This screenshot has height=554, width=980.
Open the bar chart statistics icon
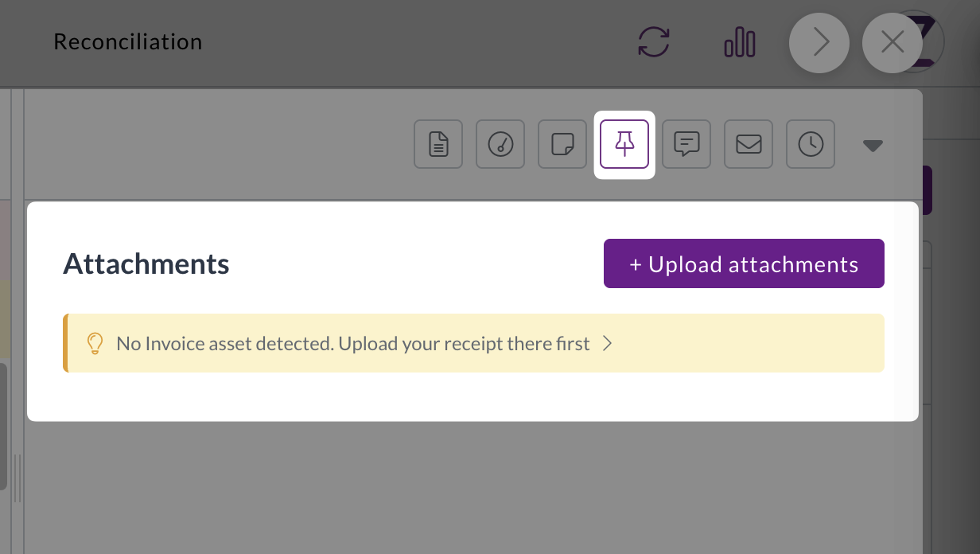click(739, 41)
